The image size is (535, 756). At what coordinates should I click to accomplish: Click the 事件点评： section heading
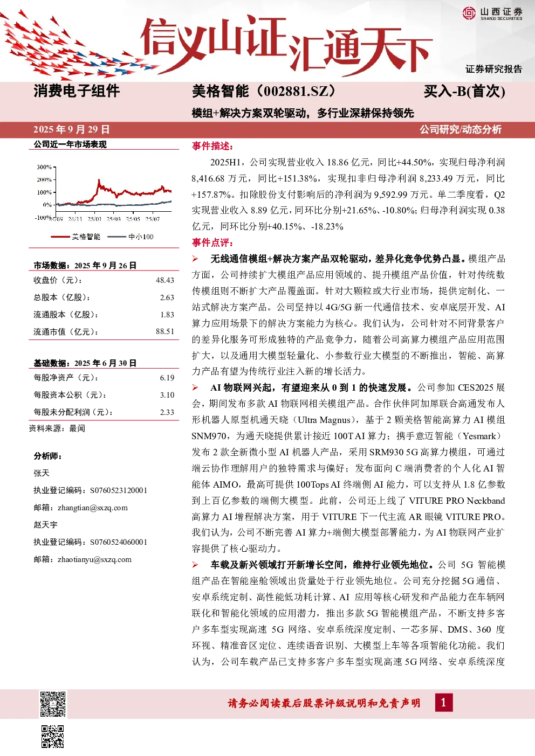click(x=213, y=242)
